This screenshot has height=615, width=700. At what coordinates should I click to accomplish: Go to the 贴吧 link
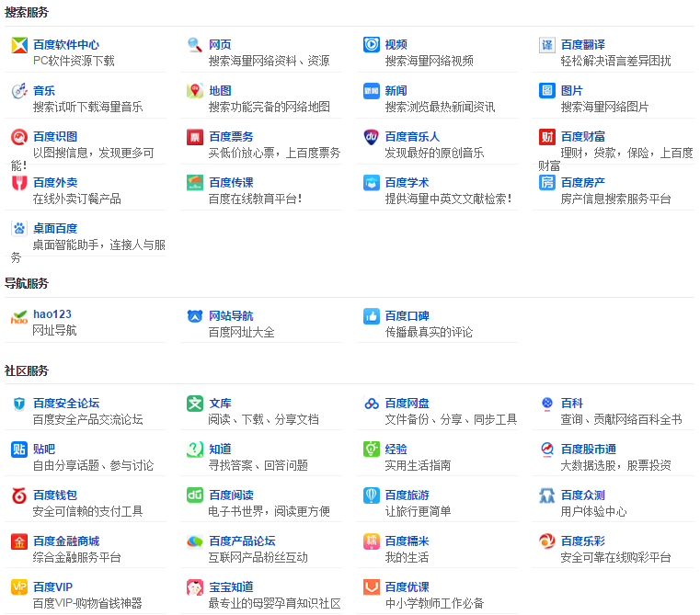pyautogui.click(x=44, y=450)
